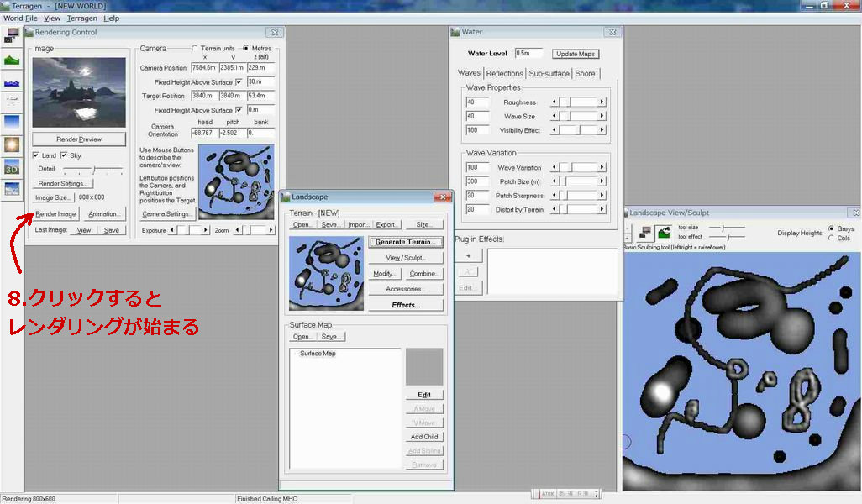Check the Land checkbox
This screenshot has width=862, height=504.
(36, 155)
